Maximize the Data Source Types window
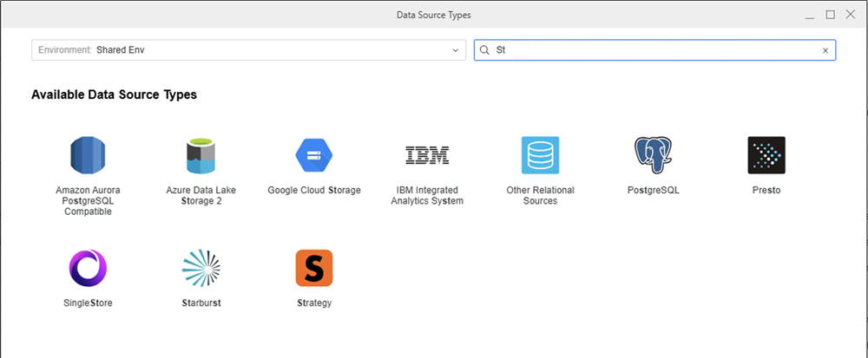The image size is (868, 358). click(x=831, y=15)
